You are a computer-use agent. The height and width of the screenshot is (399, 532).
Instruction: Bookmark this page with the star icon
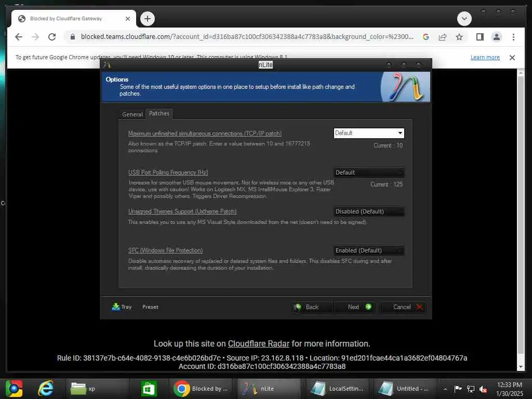coord(459,37)
